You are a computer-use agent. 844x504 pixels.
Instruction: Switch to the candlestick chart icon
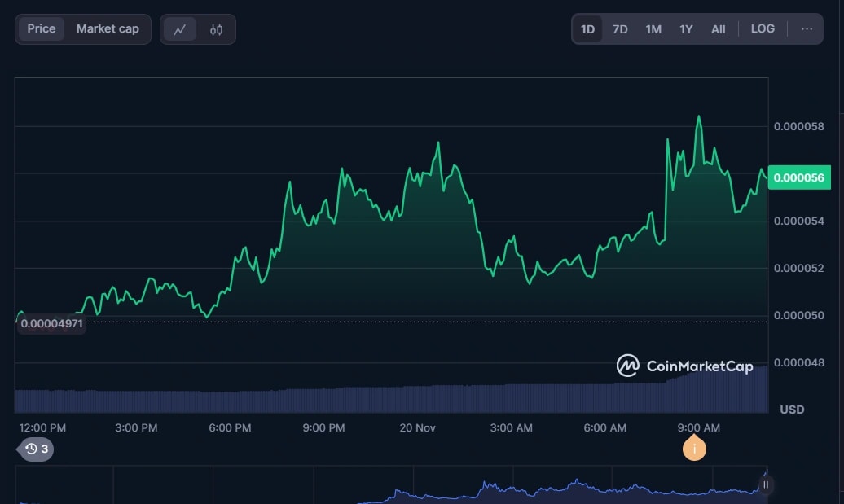216,29
